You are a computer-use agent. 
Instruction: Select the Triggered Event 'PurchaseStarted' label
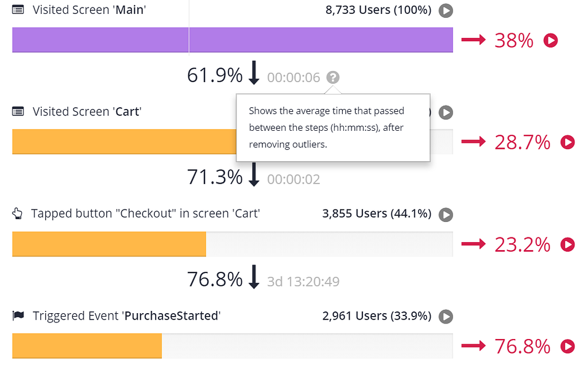(127, 316)
